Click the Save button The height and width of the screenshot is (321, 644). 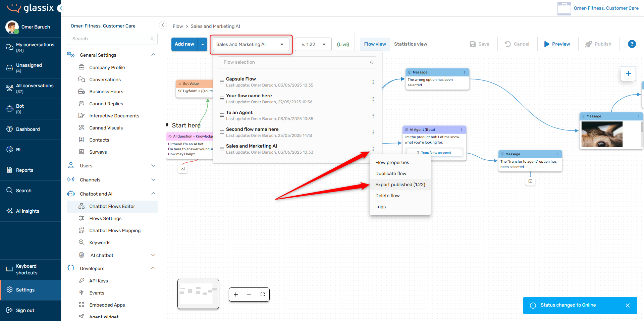[x=480, y=44]
